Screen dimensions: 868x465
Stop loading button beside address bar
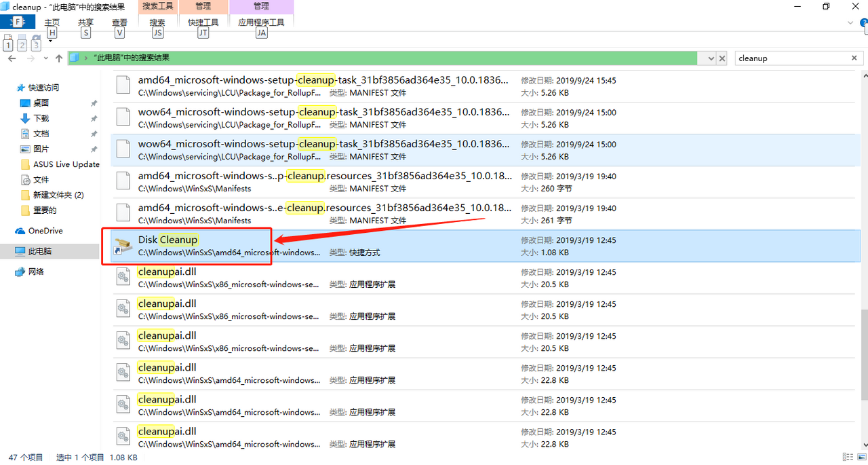tap(722, 58)
